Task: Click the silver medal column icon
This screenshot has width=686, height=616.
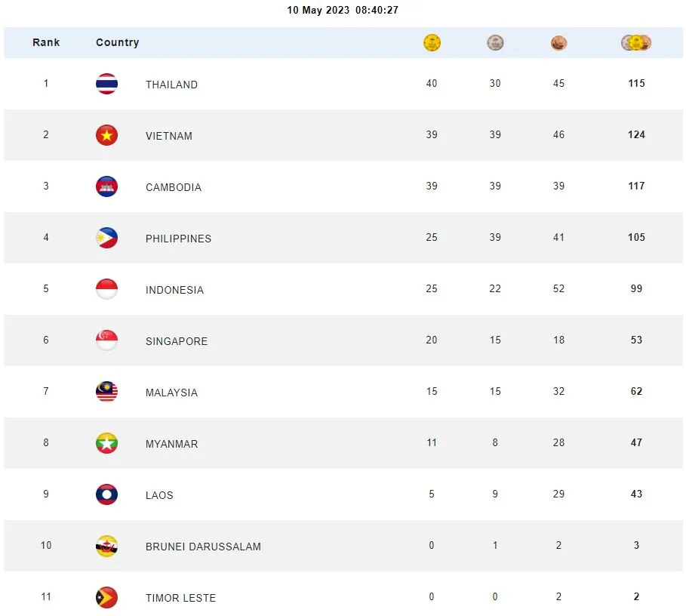Action: [x=495, y=43]
